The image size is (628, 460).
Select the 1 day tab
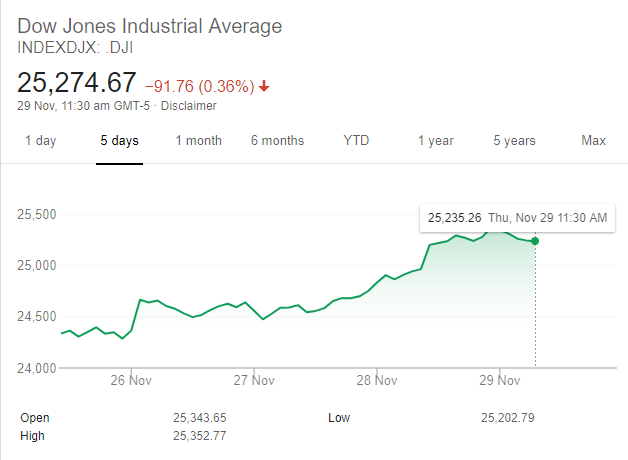point(40,141)
